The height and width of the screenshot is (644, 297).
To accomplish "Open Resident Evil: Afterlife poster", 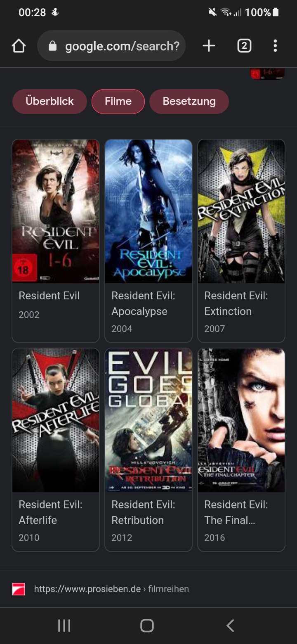I will click(x=56, y=420).
